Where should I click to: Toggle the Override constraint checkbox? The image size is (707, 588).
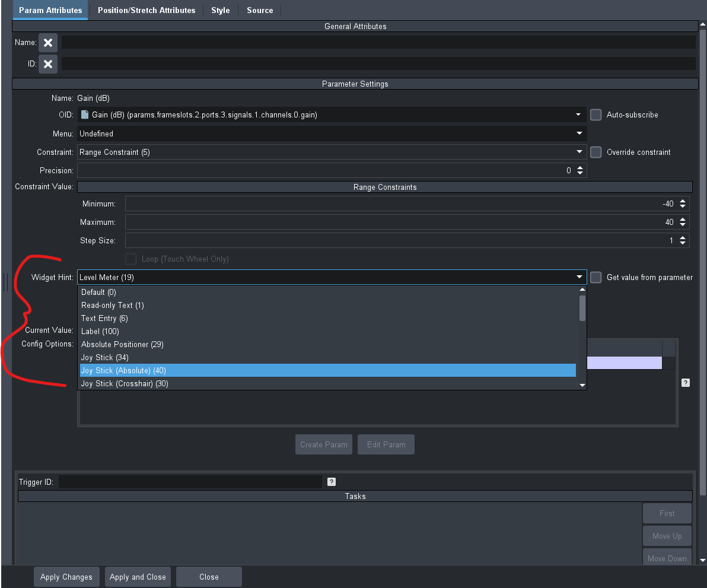pos(596,152)
